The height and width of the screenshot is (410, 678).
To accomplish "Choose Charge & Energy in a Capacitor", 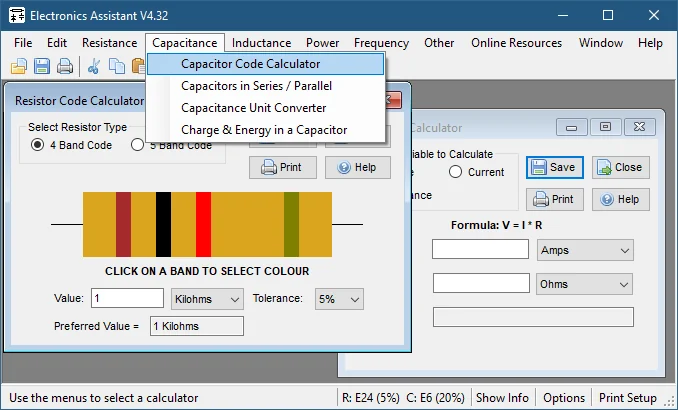I will 265,130.
